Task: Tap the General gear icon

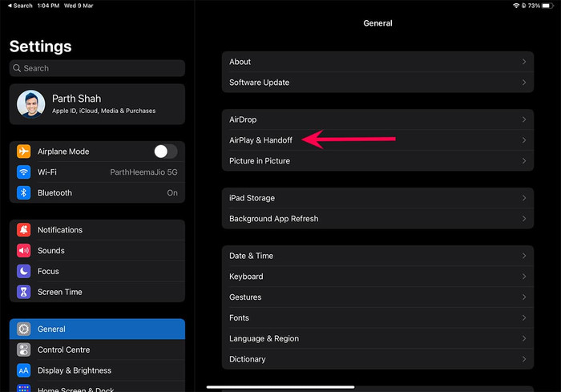Action: (x=23, y=329)
